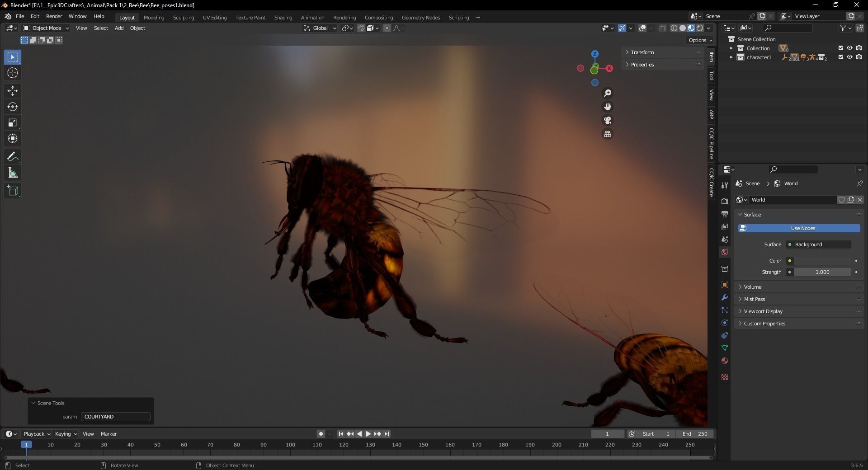This screenshot has width=868, height=470.
Task: Hide Collection in viewport with eye icon
Action: pos(850,48)
